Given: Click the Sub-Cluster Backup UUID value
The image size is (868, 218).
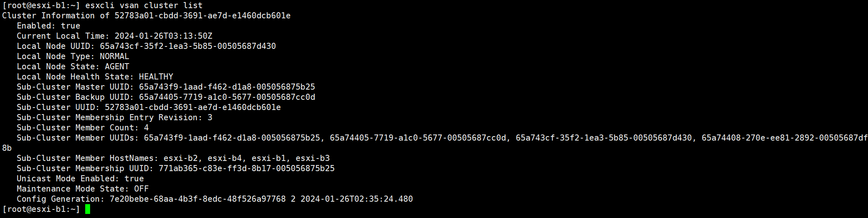Looking at the screenshot, I should 227,97.
